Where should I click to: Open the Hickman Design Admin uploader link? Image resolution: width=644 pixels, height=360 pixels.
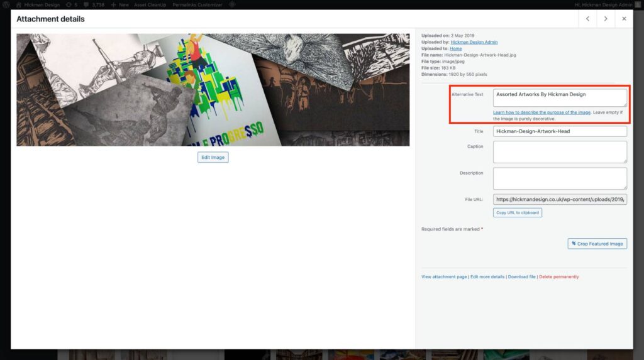point(474,42)
